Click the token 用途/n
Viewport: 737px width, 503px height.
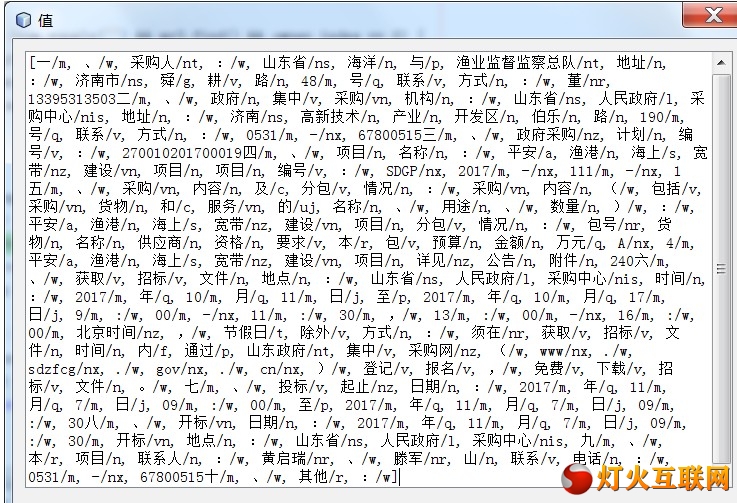466,207
